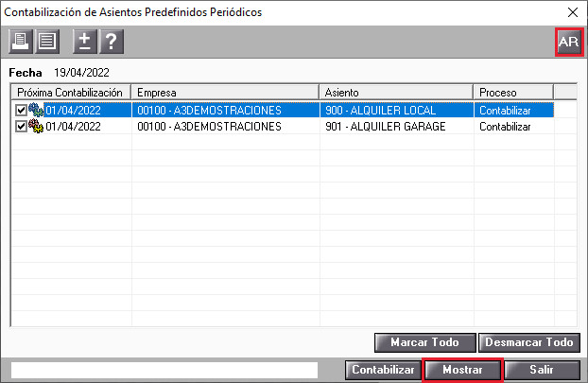Uncheck the 901 - ALQUILER GARAGE checkbox

point(21,127)
